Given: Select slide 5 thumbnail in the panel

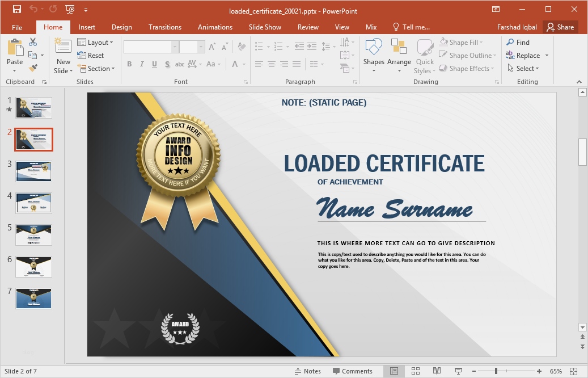Looking at the screenshot, I should tap(33, 235).
